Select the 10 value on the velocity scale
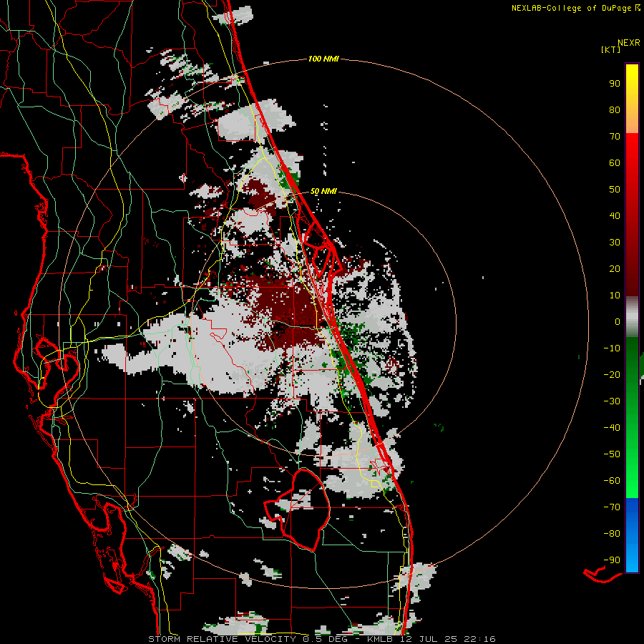Image resolution: width=644 pixels, height=644 pixels. [615, 296]
